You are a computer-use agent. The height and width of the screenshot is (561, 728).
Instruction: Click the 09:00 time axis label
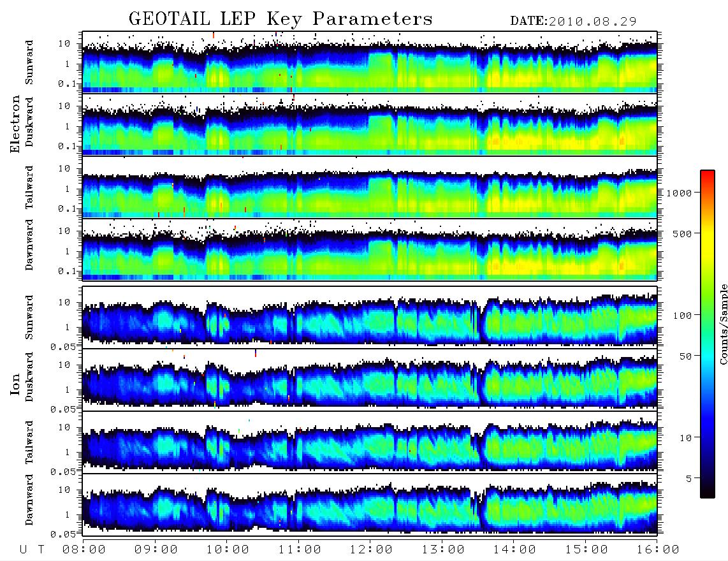156,550
